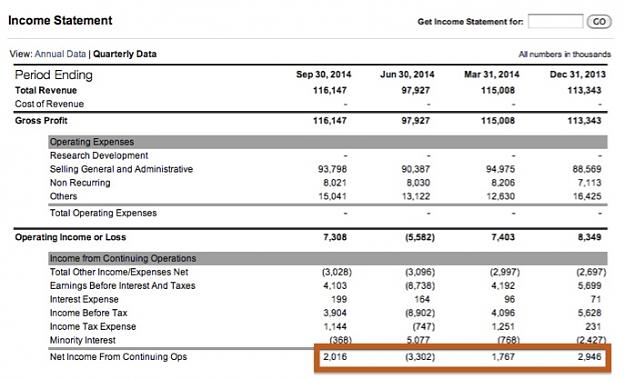Click the Dec 31, 2013 column header
Viewport: 625px width, 379px height.
578,75
